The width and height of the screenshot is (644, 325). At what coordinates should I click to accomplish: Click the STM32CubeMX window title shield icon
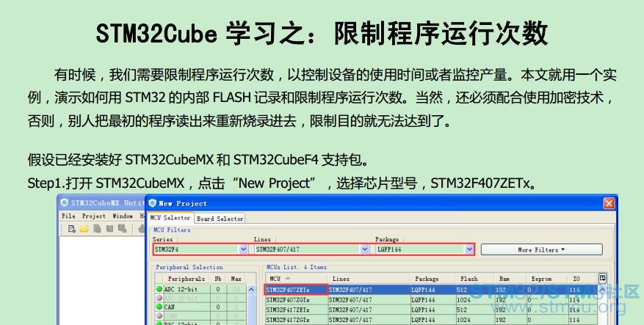coord(65,202)
